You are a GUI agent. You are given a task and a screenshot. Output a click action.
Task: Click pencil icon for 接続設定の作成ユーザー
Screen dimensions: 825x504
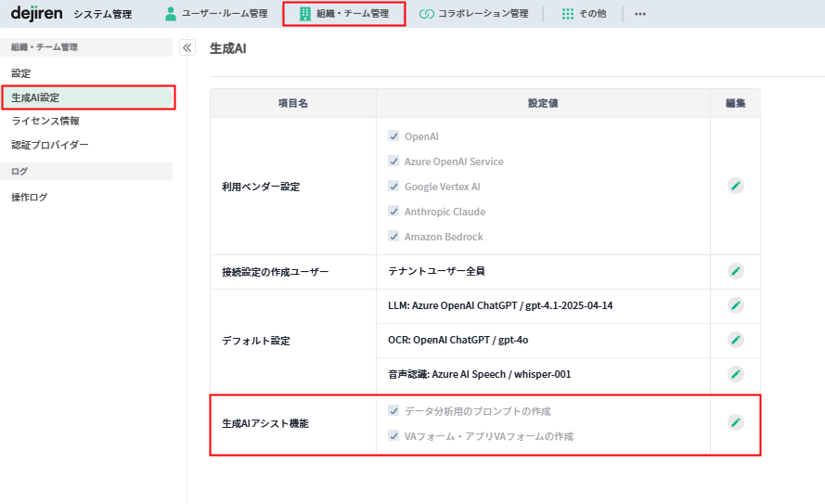tap(735, 271)
